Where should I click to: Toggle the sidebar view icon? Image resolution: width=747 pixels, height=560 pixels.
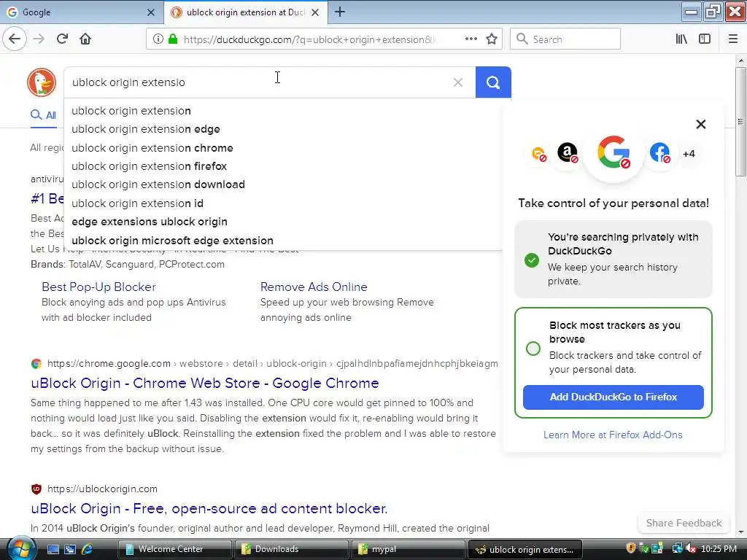705,39
